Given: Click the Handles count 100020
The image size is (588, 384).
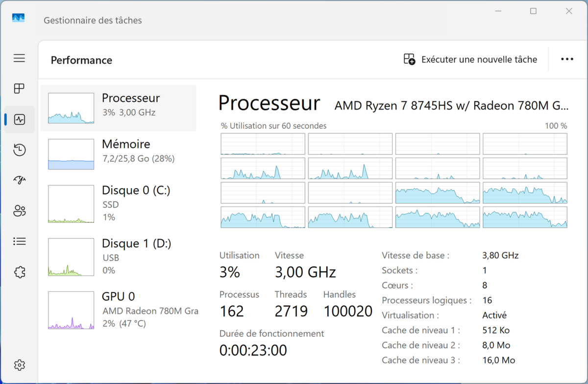Looking at the screenshot, I should (348, 311).
